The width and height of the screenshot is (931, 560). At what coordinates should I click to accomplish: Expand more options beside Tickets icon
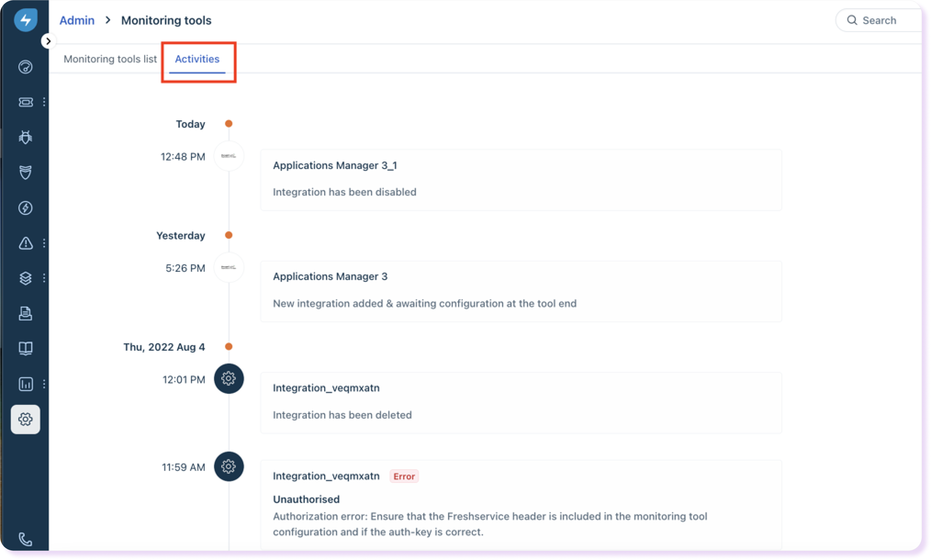(44, 102)
